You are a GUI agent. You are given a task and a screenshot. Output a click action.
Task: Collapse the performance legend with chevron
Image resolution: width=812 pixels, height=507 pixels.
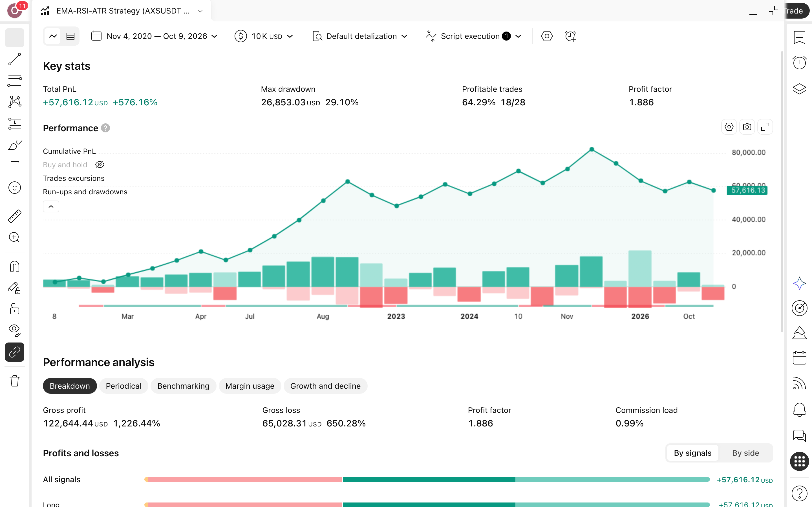(51, 206)
